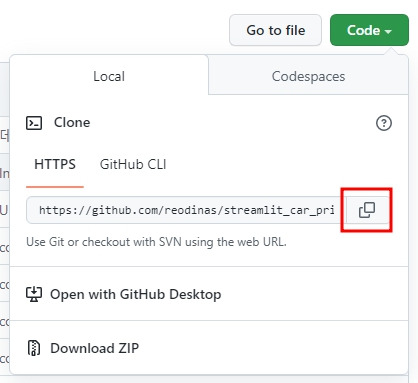This screenshot has width=418, height=383.
Task: Open the green Code dropdown
Action: (x=369, y=30)
